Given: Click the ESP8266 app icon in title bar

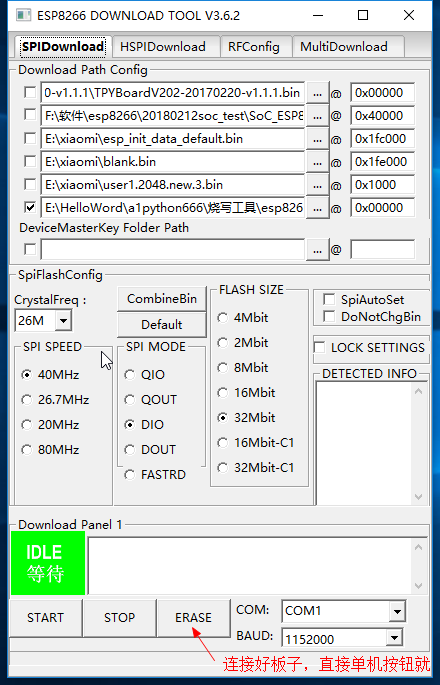Looking at the screenshot, I should pos(23,15).
